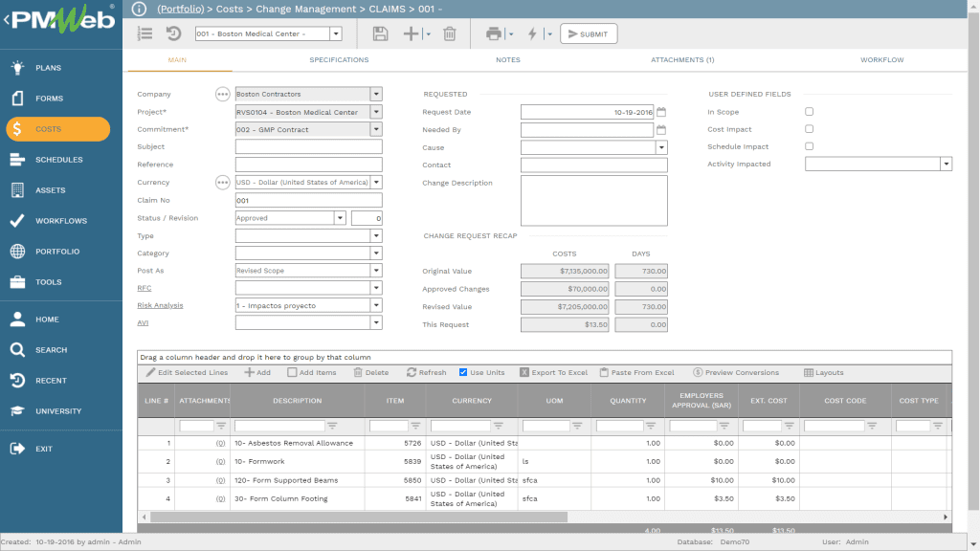The height and width of the screenshot is (551, 980).
Task: Open Workflows module in sidebar
Action: point(61,221)
